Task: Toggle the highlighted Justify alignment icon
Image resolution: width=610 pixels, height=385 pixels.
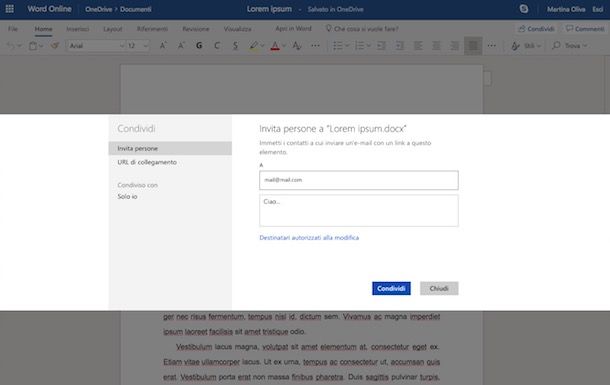Action: [x=473, y=46]
